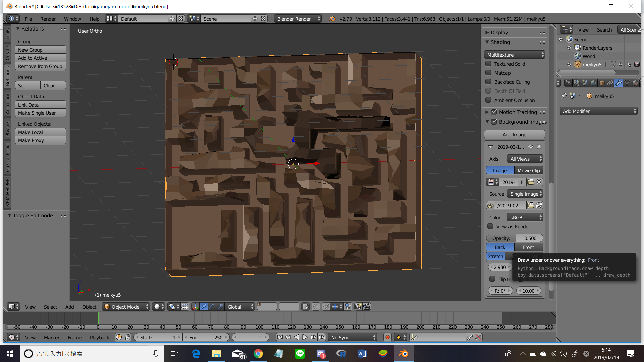
Task: Select the rotate manipulator arc icon
Action: [x=212, y=307]
